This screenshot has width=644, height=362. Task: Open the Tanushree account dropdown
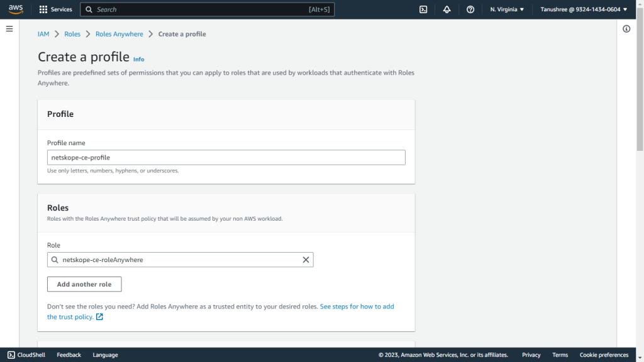pos(584,9)
